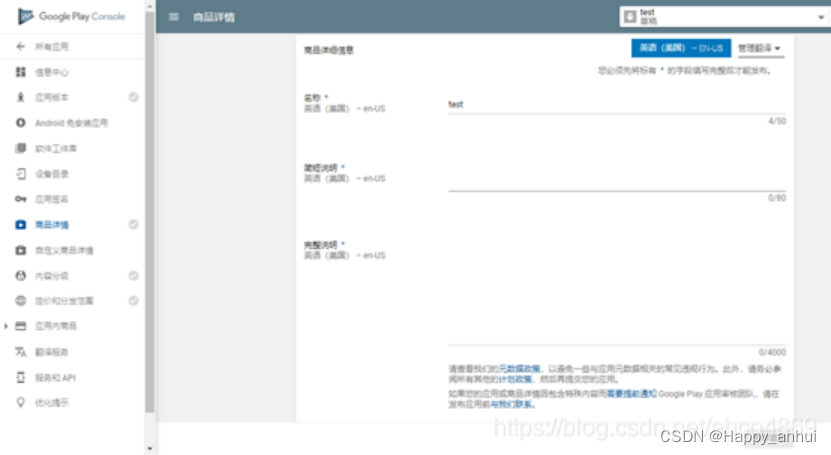Click the checkmark status beside 商品详情
This screenshot has width=831, height=455.
click(x=134, y=225)
